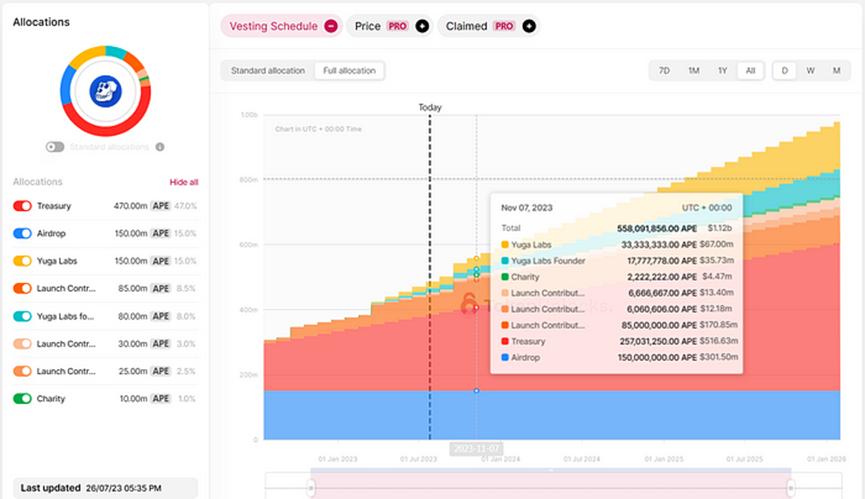
Task: Toggle Charity allocation visibility
Action: click(22, 399)
